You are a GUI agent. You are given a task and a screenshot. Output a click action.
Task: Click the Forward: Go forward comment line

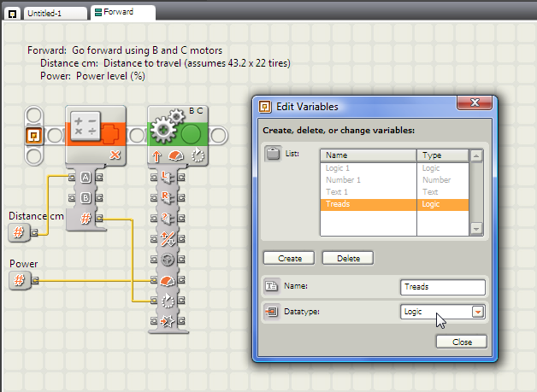pos(125,50)
